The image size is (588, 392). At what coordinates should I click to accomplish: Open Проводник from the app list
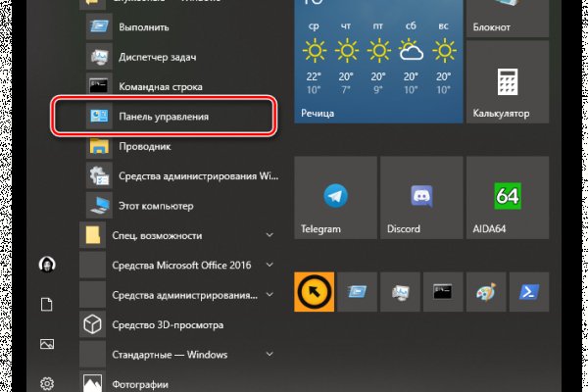pyautogui.click(x=145, y=146)
